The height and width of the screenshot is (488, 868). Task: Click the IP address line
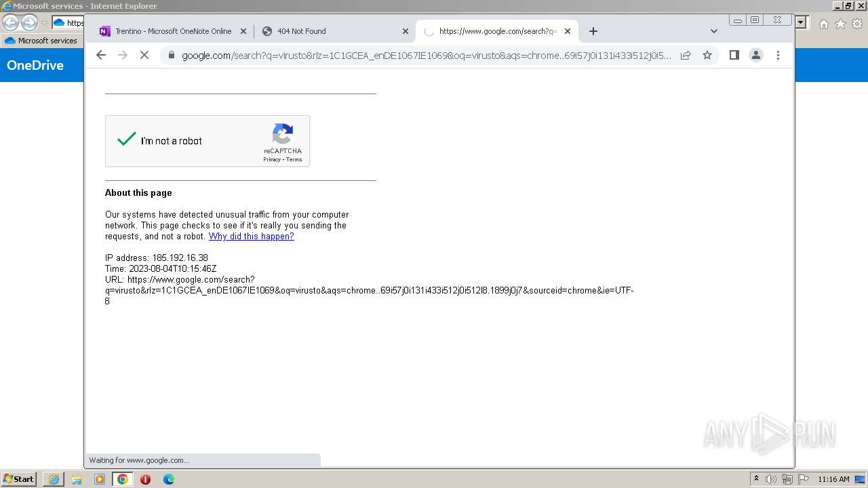157,258
